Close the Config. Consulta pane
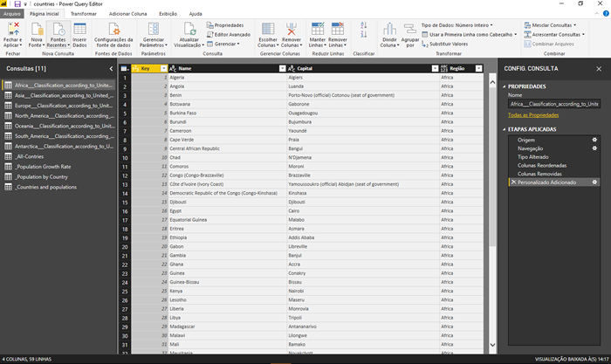611x364 pixels. coord(599,69)
